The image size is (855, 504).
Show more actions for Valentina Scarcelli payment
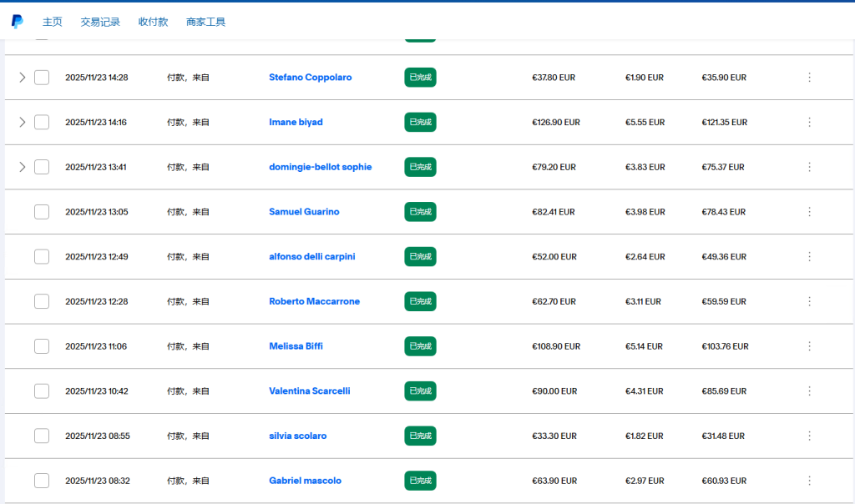808,391
